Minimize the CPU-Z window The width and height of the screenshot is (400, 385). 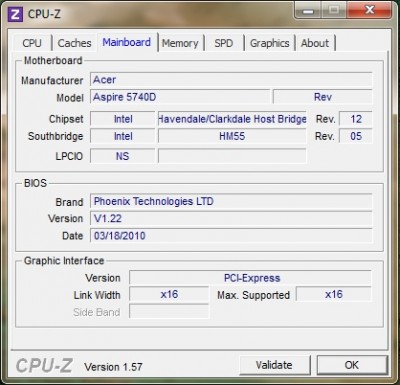click(x=308, y=11)
